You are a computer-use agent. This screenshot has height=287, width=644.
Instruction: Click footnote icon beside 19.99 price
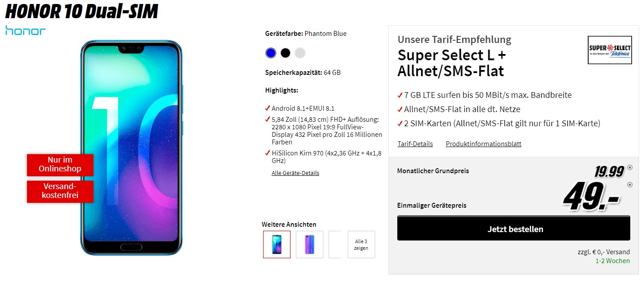(x=630, y=167)
